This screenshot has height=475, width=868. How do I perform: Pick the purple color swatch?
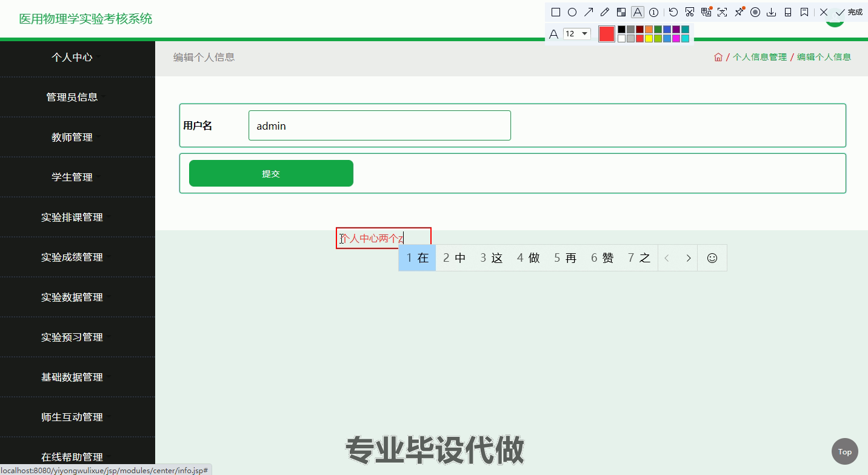(676, 29)
